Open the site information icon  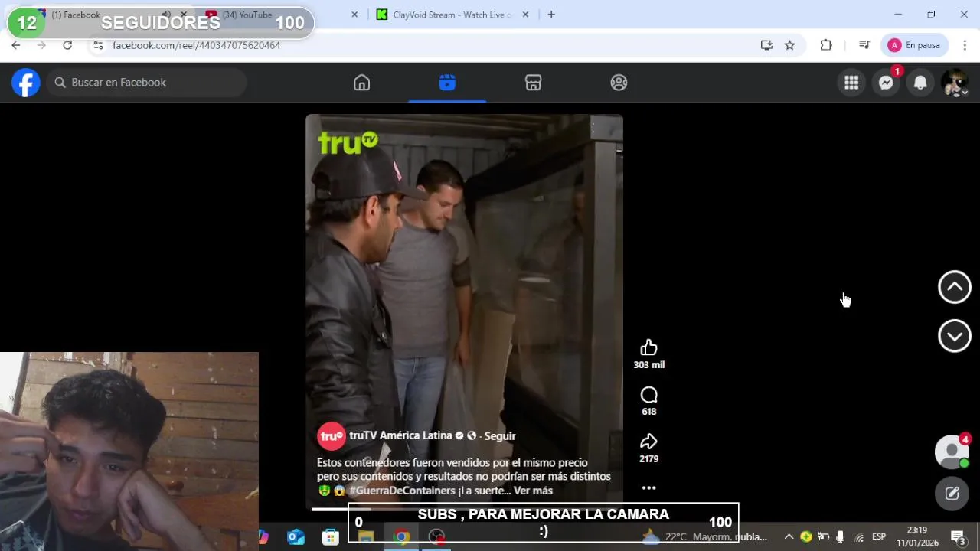(x=98, y=45)
